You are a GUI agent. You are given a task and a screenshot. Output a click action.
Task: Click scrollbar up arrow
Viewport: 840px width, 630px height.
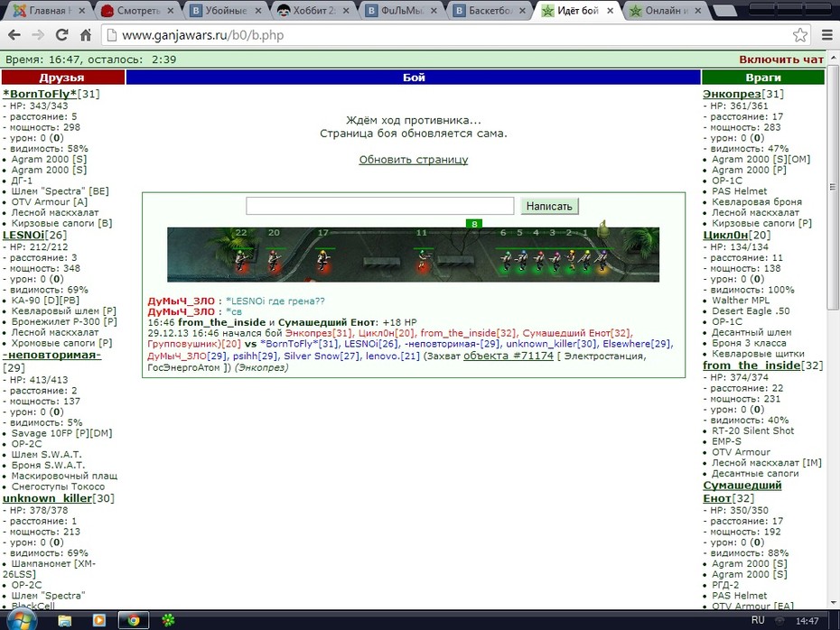coord(833,58)
